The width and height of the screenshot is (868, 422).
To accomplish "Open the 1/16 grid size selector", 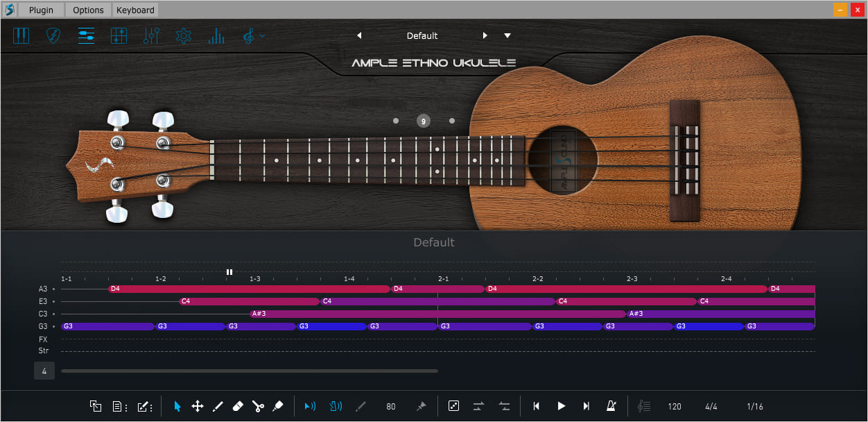I will pyautogui.click(x=755, y=407).
